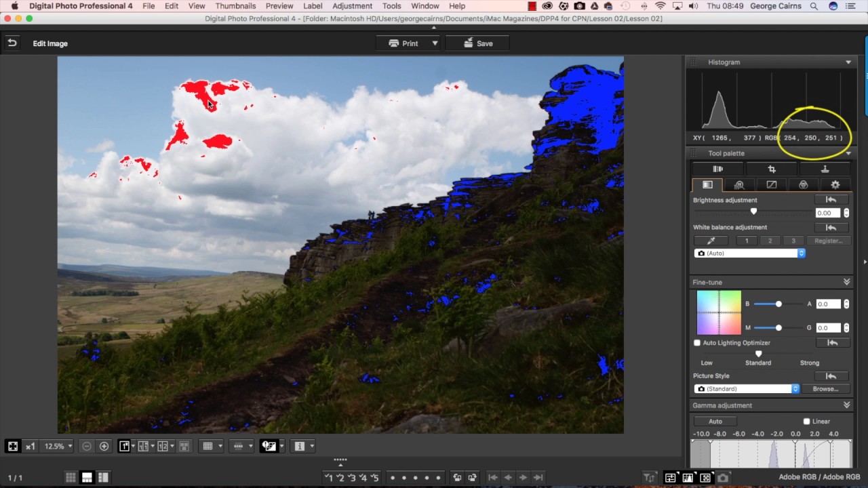Reset white balance adjustment with undo arrow
Screen dimensions: 868x488
click(831, 227)
